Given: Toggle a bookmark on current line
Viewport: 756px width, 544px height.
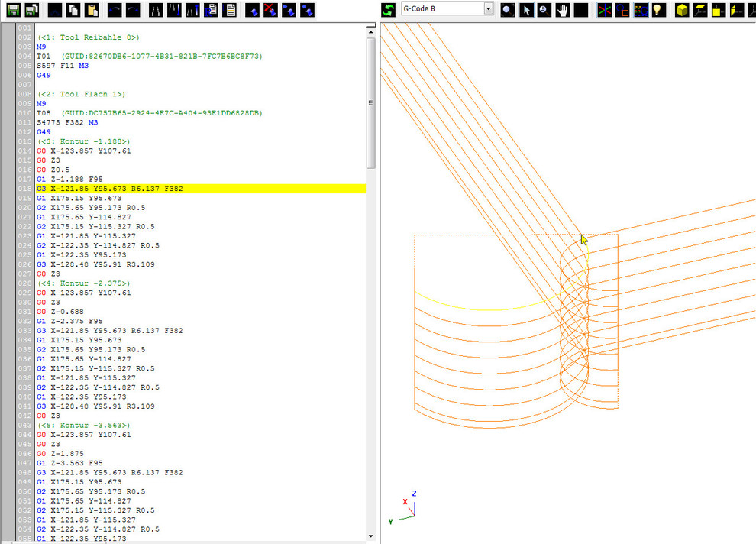Looking at the screenshot, I should pyautogui.click(x=252, y=10).
